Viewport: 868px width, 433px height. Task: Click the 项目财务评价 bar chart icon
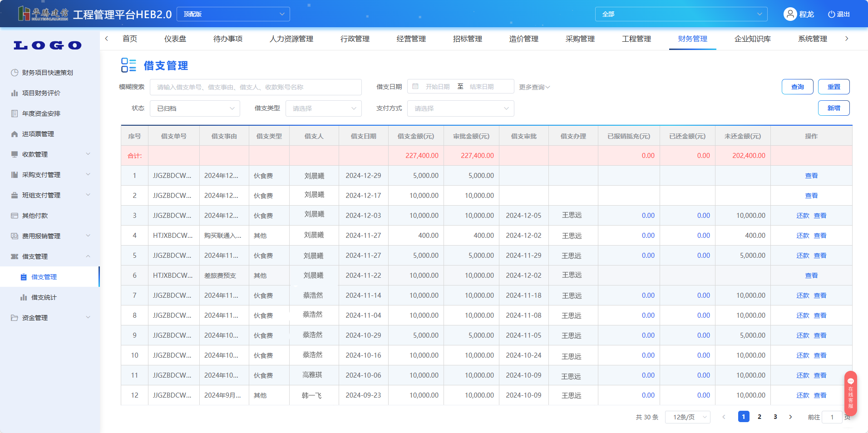15,93
